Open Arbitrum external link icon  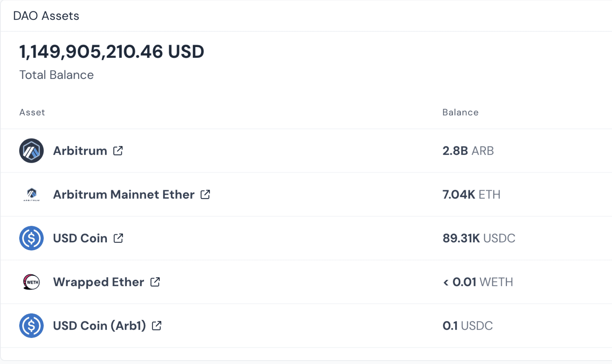pyautogui.click(x=118, y=151)
